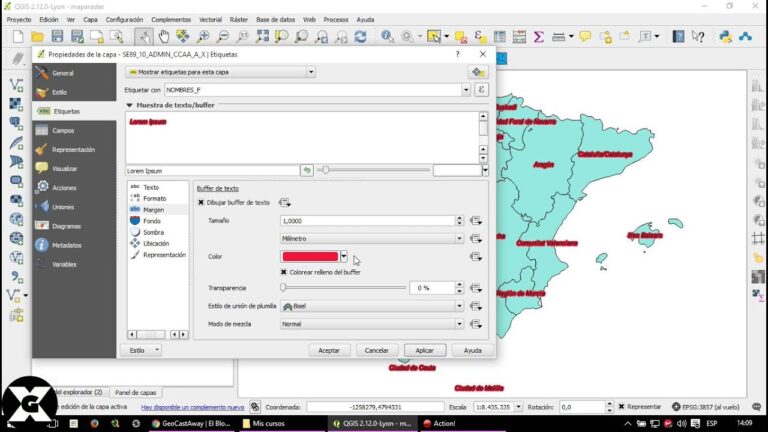Screen dimensions: 768x432
Task: Click the Zoom full extent icon
Action: tap(263, 36)
